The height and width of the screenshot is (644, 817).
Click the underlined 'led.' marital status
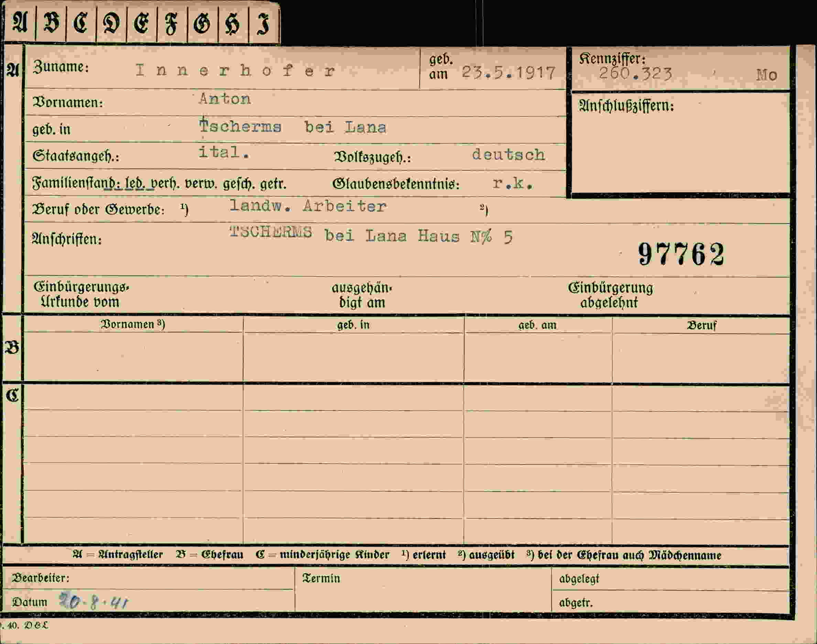pyautogui.click(x=135, y=184)
